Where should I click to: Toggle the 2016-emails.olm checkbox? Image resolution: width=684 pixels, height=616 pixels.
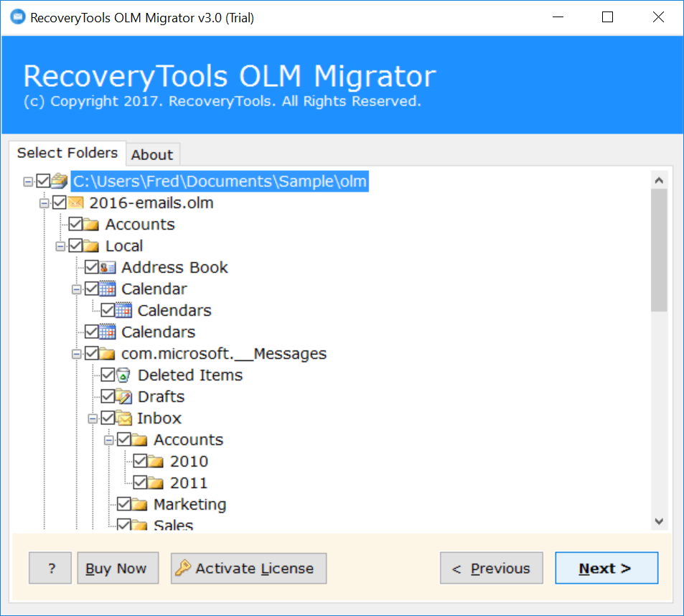60,202
